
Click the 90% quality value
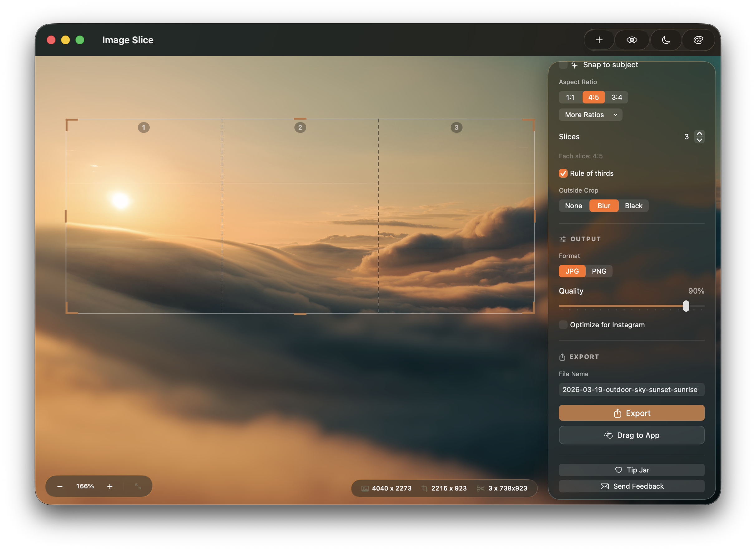pos(696,291)
